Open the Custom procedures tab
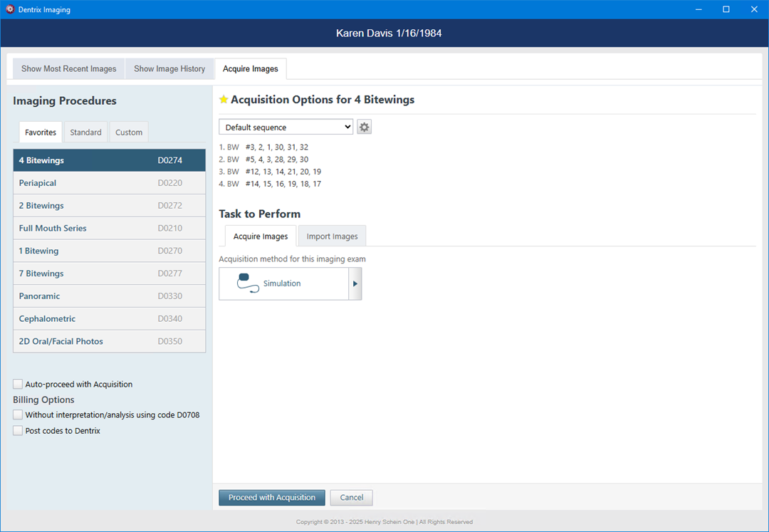The width and height of the screenshot is (769, 532). pos(129,132)
